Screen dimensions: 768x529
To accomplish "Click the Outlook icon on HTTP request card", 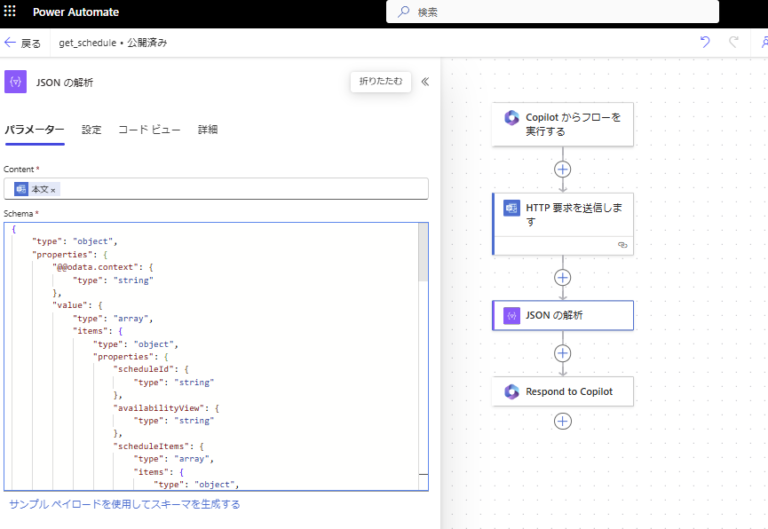I will click(x=512, y=208).
